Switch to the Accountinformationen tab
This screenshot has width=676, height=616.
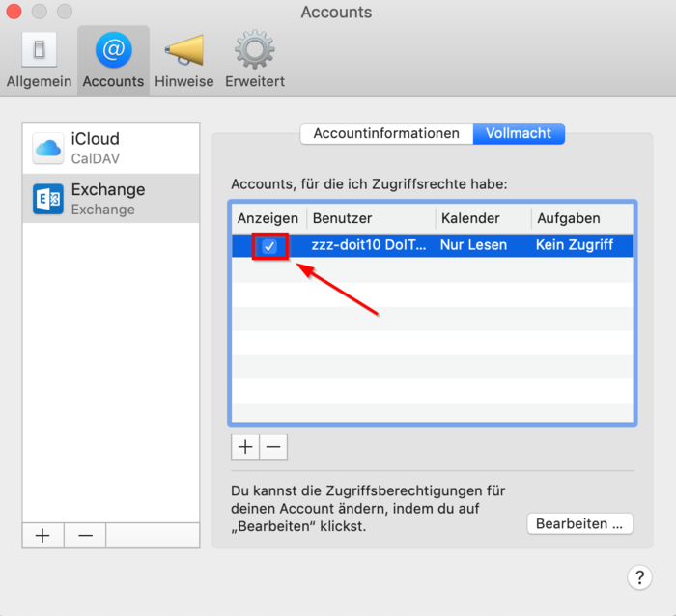(x=386, y=133)
